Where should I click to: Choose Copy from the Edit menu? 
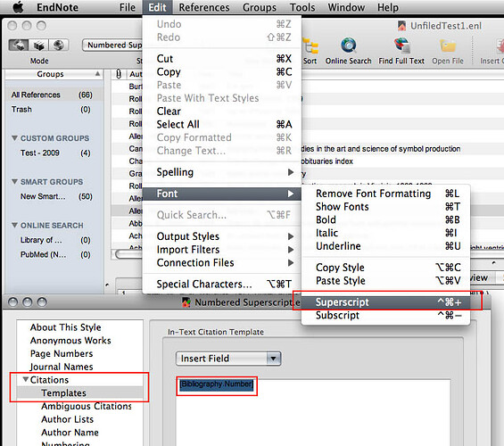(x=222, y=72)
